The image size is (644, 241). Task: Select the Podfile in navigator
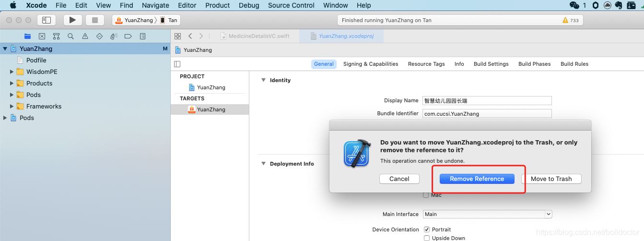[x=36, y=60]
